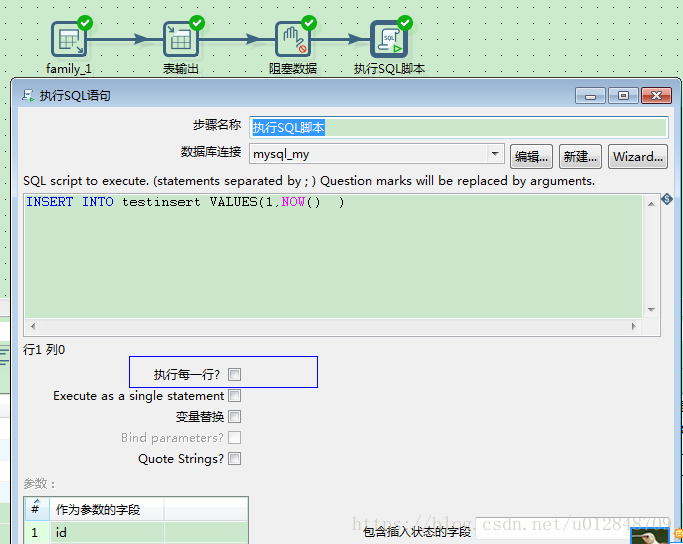Enable the 变量替换 checkbox
Viewport: 683px width, 544px height.
click(234, 416)
